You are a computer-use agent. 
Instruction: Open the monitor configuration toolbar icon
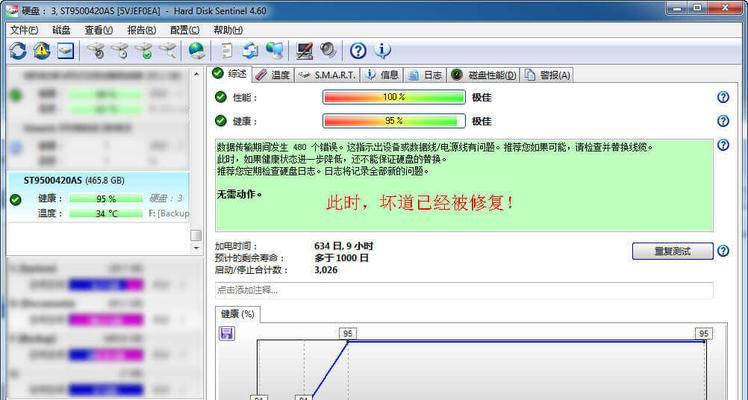point(304,51)
